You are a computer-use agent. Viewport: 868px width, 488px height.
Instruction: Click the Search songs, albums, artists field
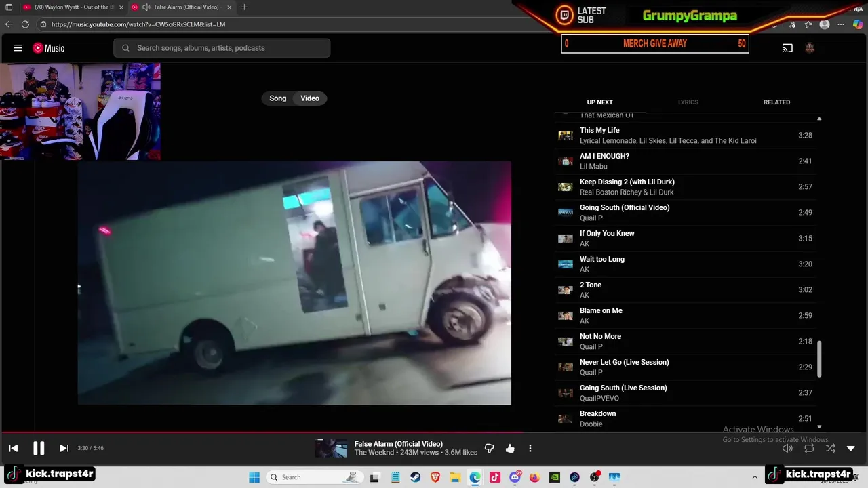tap(222, 48)
